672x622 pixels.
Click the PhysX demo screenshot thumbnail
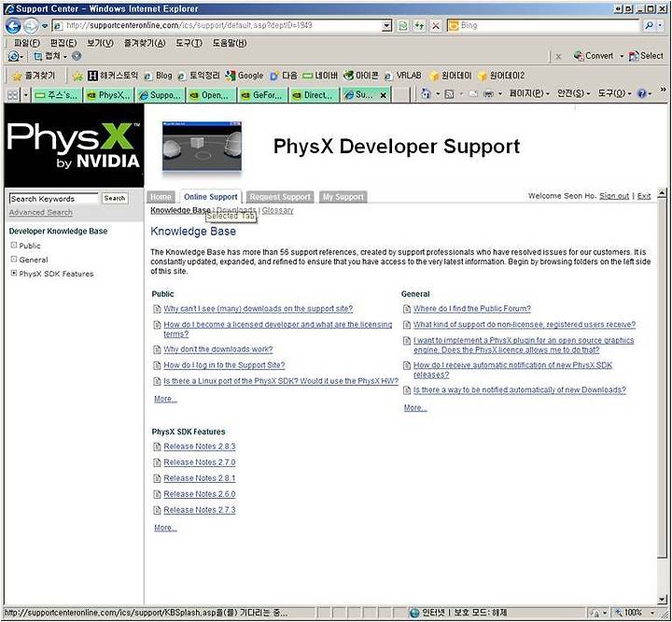pyautogui.click(x=202, y=146)
